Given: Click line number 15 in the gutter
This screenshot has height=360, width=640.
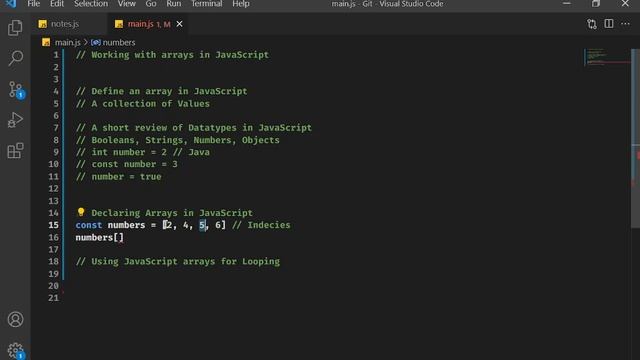Looking at the screenshot, I should 53,225.
